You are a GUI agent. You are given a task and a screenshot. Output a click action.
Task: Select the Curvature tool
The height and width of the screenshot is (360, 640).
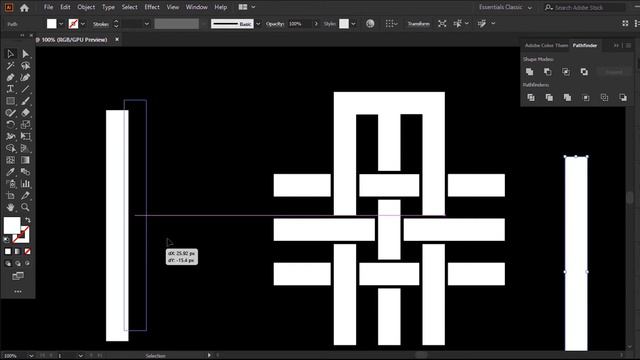coord(25,78)
